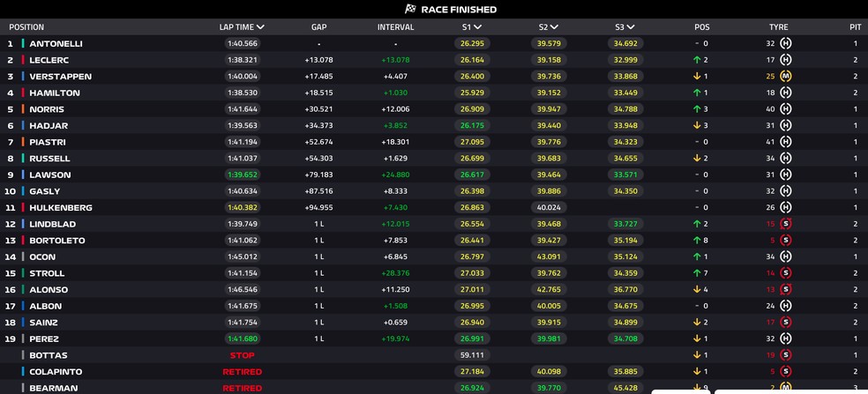Open the LAP TIME column dropdown
The width and height of the screenshot is (868, 394).
click(261, 26)
